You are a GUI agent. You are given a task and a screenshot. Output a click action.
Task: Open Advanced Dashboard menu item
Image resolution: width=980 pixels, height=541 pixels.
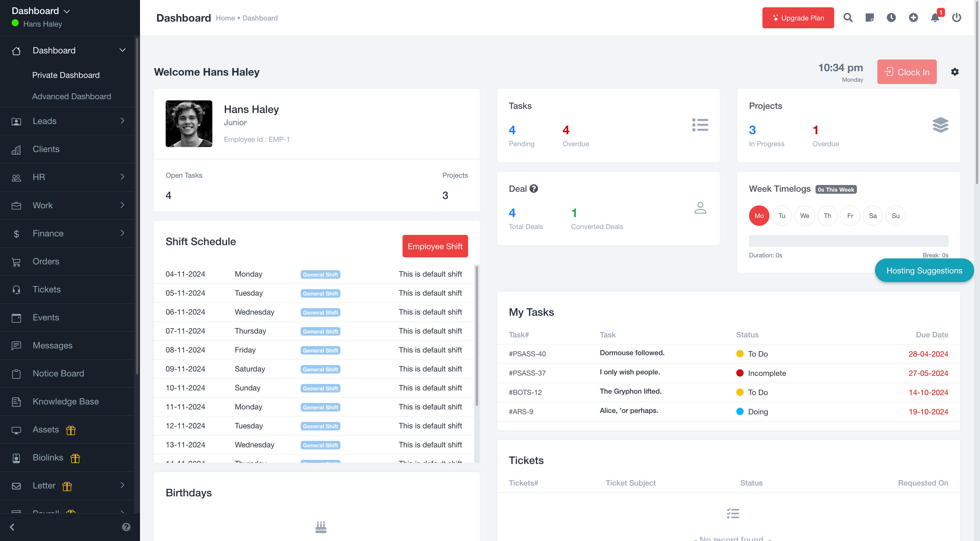[71, 96]
